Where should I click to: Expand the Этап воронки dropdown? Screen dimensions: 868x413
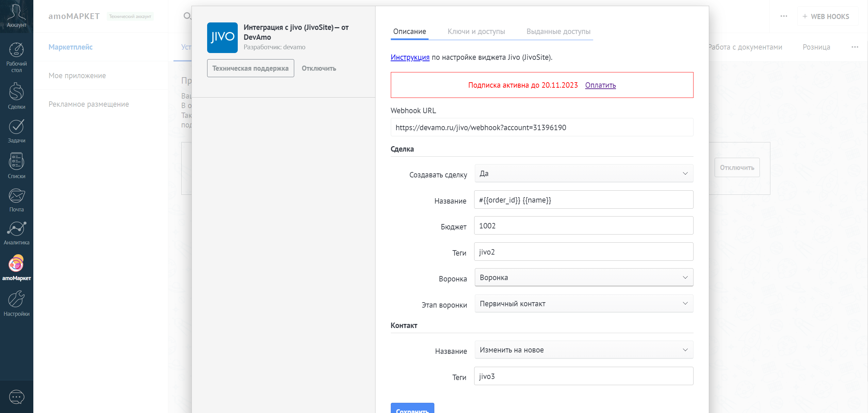pyautogui.click(x=584, y=304)
